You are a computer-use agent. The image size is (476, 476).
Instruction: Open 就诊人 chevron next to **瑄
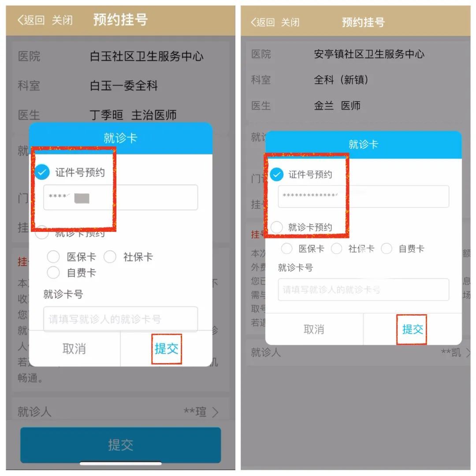click(x=216, y=412)
